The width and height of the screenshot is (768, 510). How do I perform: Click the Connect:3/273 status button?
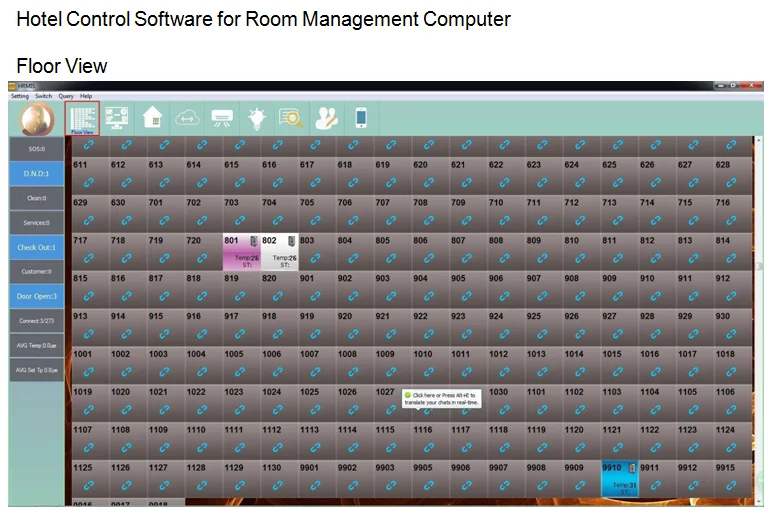tap(37, 320)
